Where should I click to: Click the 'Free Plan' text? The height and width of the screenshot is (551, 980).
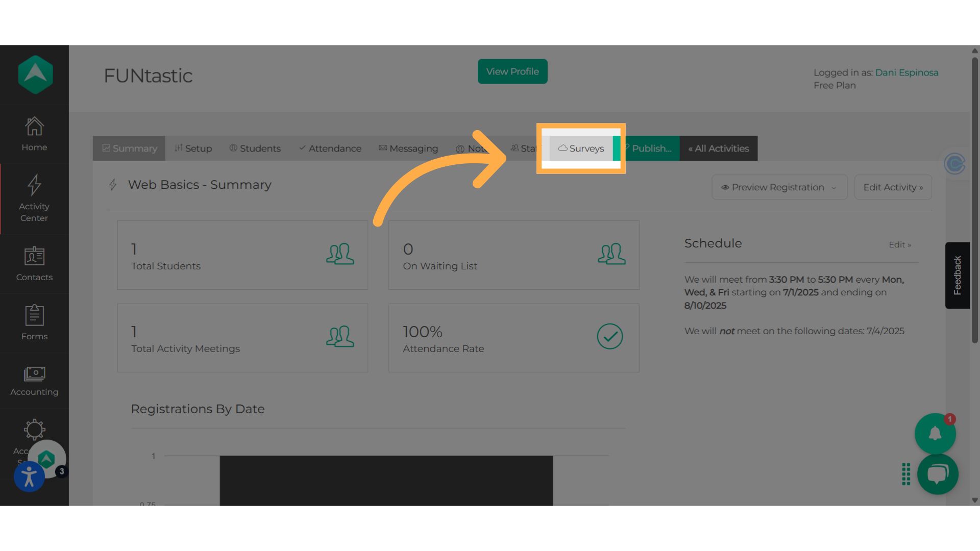point(835,86)
